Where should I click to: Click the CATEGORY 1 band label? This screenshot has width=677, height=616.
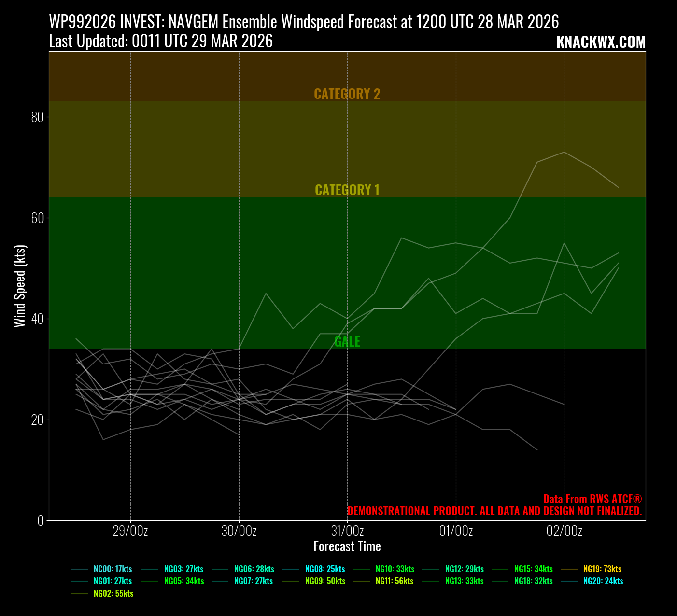coord(347,190)
